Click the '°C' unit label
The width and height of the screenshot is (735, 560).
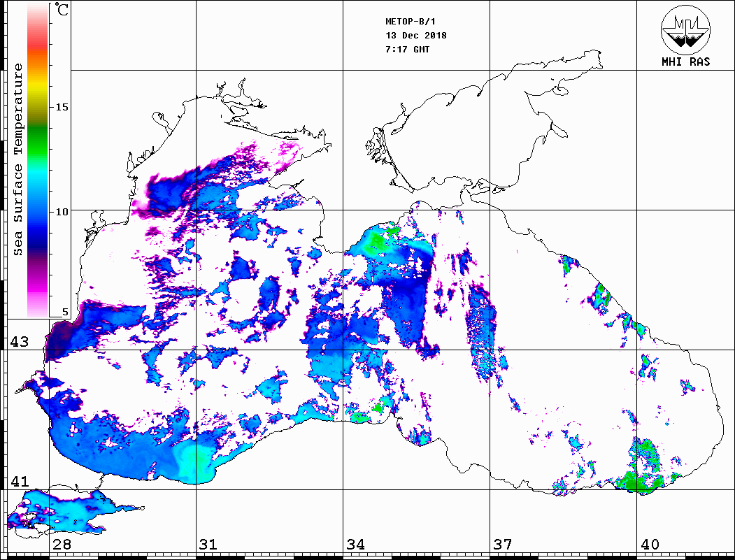62,9
